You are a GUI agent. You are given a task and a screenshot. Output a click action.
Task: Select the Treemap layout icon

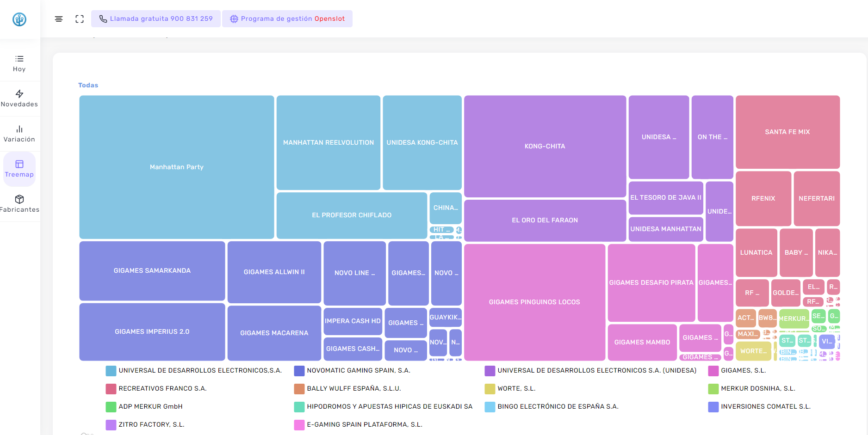(x=19, y=164)
